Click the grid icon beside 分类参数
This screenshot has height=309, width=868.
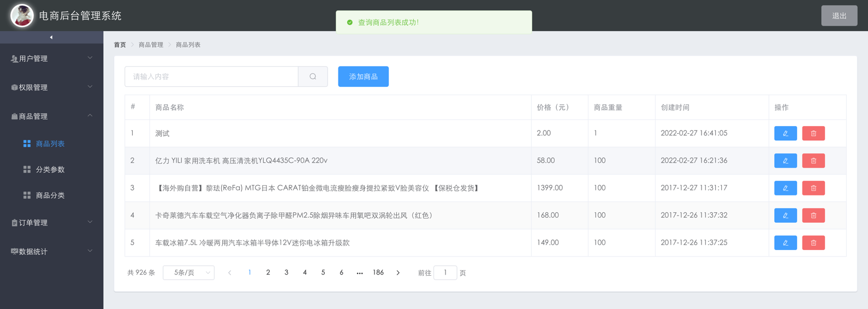[x=27, y=169]
